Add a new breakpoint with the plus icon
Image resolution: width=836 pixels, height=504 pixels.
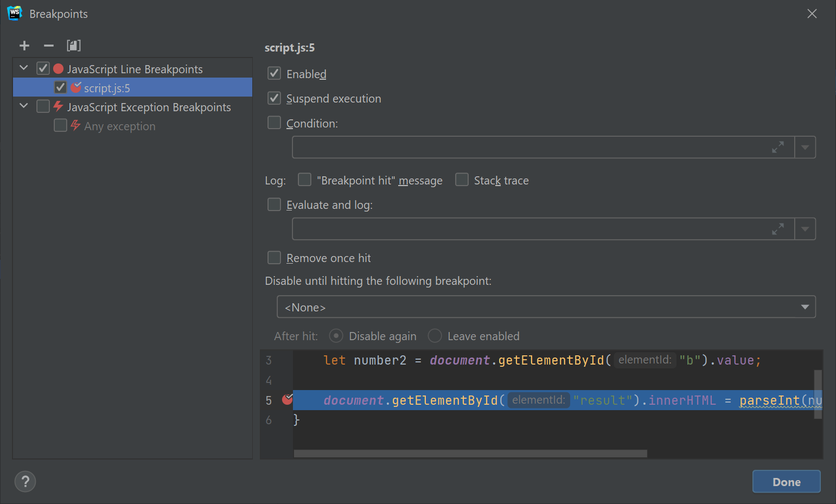pos(24,46)
